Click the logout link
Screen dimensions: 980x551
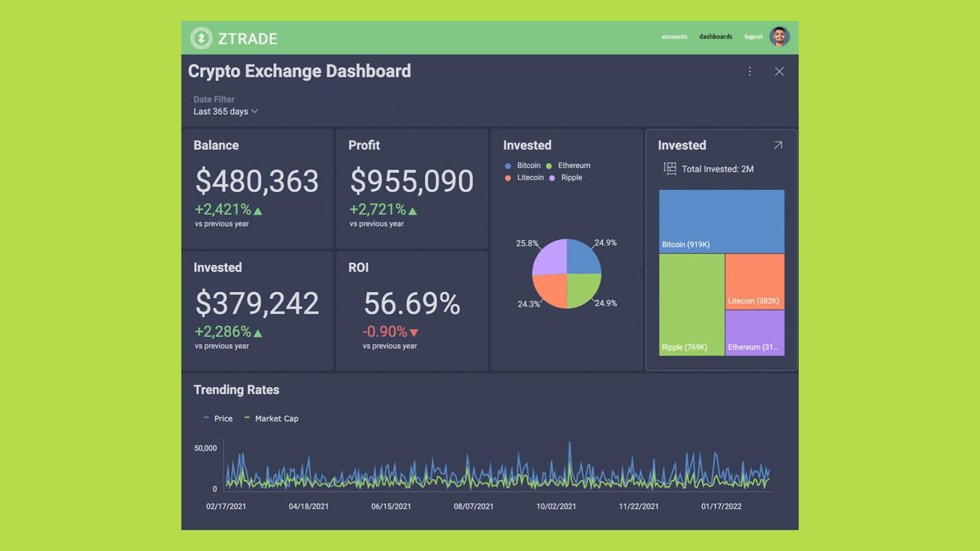[x=753, y=37]
